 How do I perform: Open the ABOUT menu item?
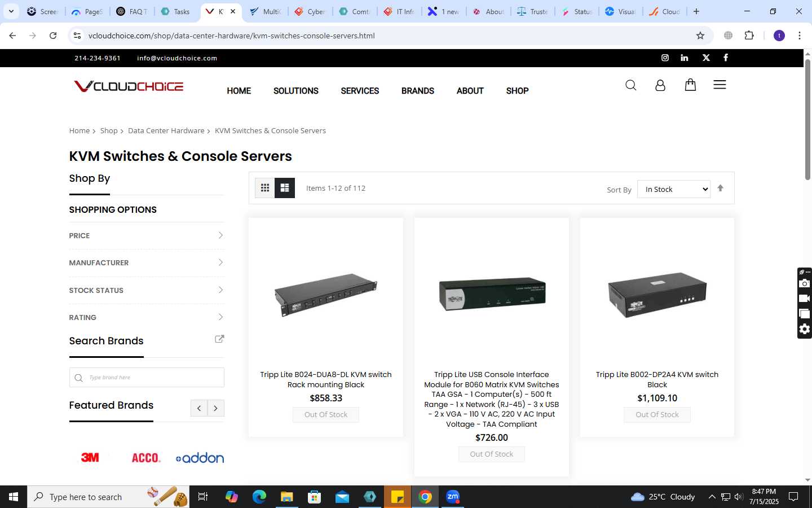pyautogui.click(x=470, y=91)
